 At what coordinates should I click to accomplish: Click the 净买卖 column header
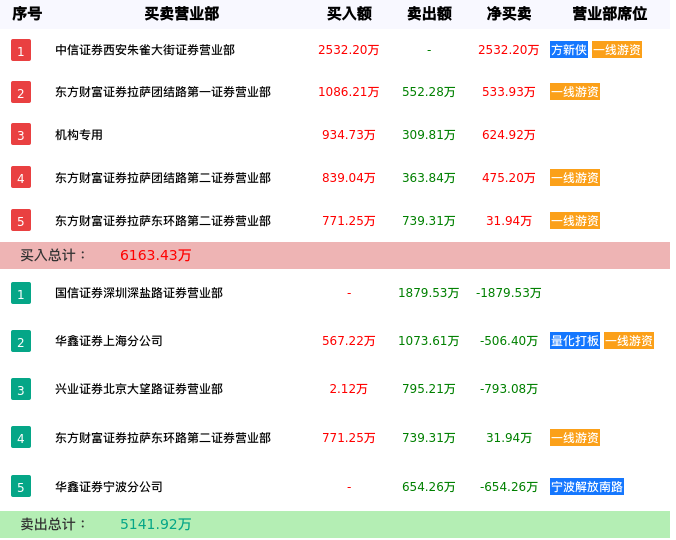click(x=509, y=14)
